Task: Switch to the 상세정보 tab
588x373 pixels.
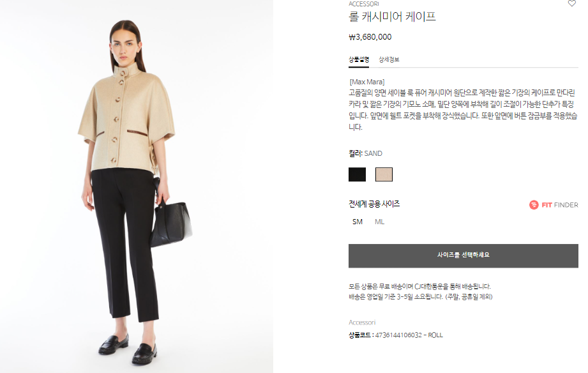Action: (x=389, y=59)
